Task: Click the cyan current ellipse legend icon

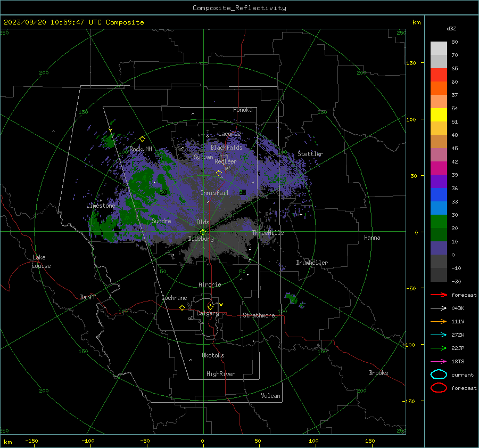Action: coord(439,374)
